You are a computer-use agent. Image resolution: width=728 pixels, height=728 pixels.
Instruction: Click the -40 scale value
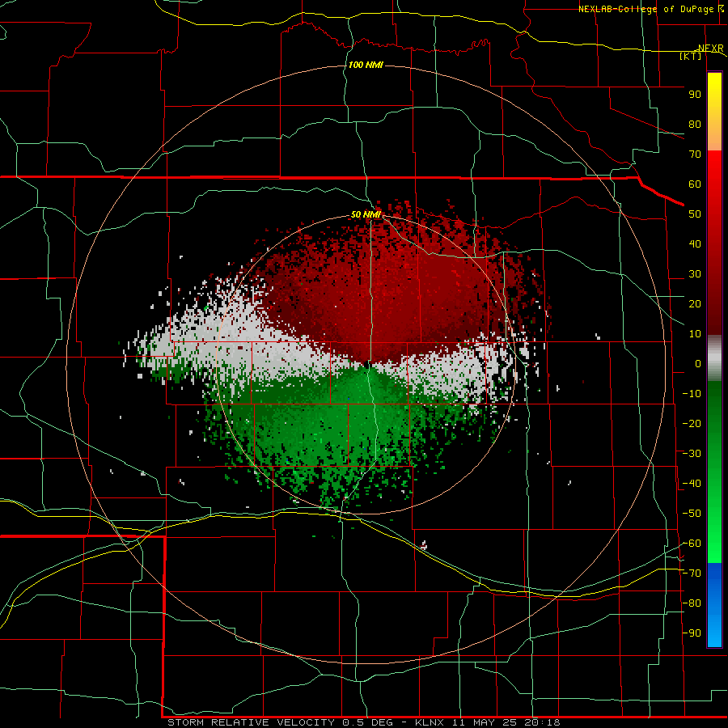[x=692, y=484]
